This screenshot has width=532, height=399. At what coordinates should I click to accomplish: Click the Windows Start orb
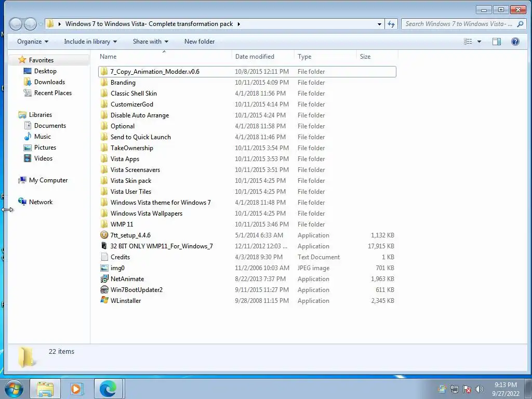[14, 389]
